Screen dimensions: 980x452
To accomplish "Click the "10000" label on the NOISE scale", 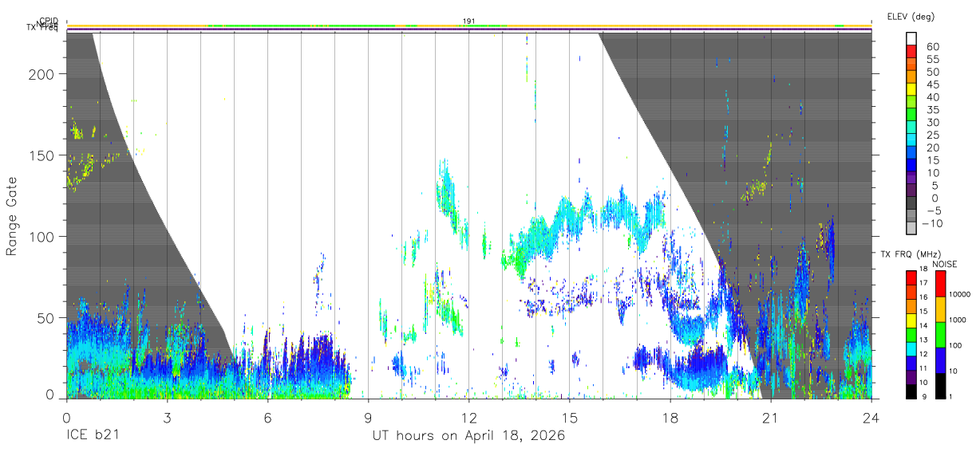I will 958,295.
